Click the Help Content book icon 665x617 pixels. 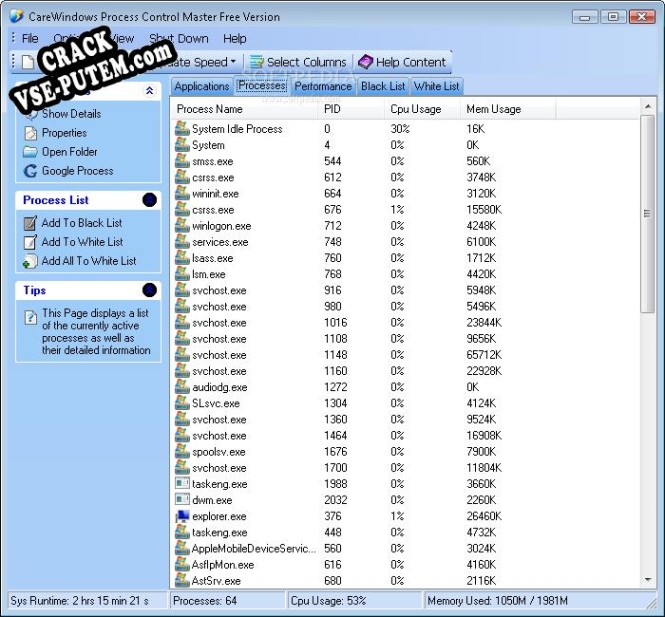point(365,62)
